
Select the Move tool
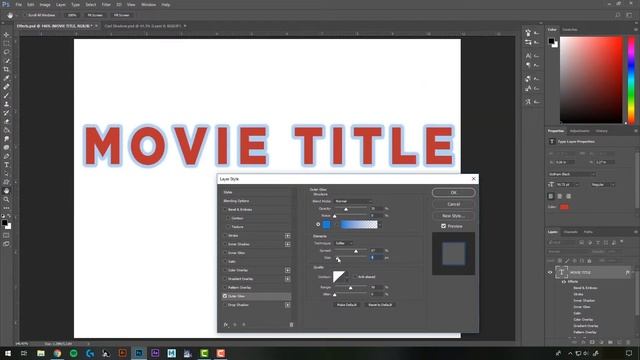pos(6,35)
